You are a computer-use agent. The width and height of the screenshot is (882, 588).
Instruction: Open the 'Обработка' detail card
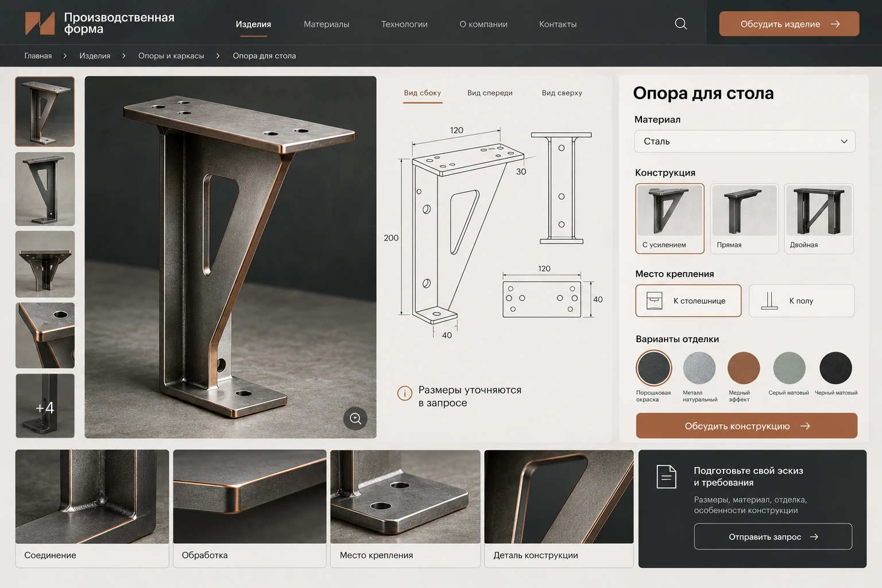coord(250,509)
